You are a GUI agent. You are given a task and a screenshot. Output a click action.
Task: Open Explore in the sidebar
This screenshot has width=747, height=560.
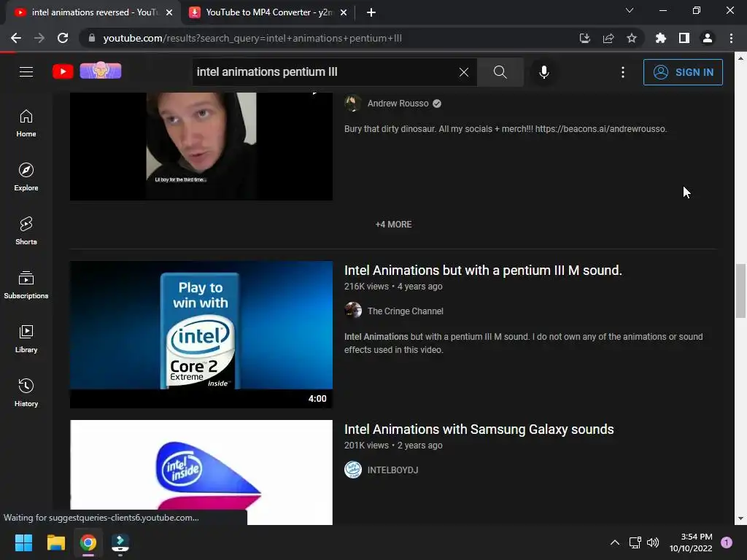[26, 177]
